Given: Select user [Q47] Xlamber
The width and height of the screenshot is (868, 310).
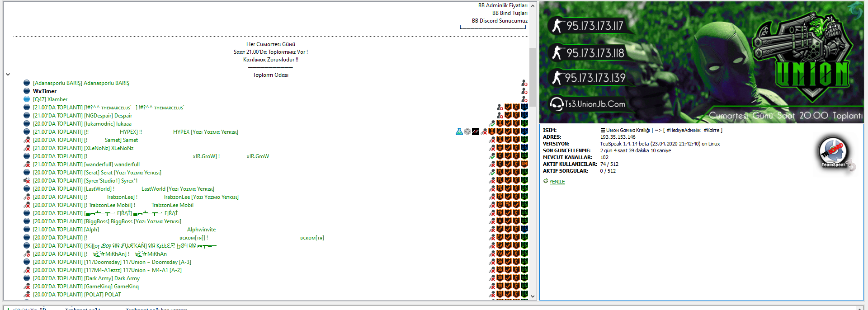Looking at the screenshot, I should tap(50, 99).
